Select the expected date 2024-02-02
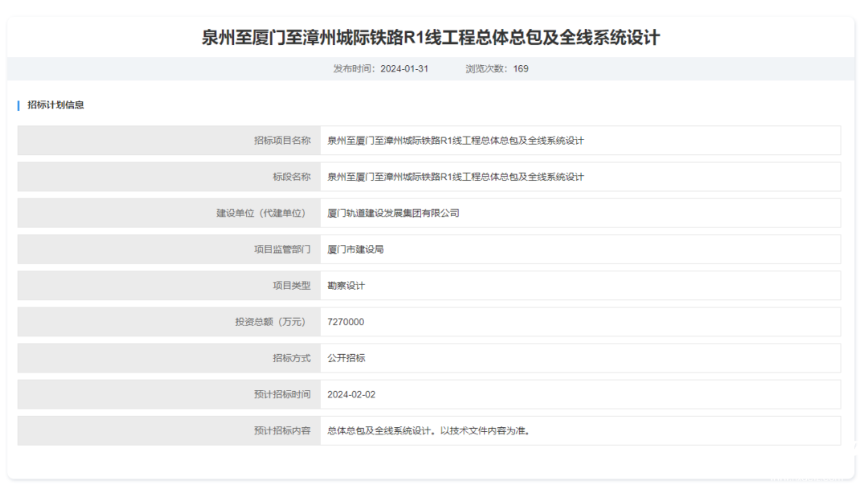Viewport: 868px width, 485px height. (351, 394)
